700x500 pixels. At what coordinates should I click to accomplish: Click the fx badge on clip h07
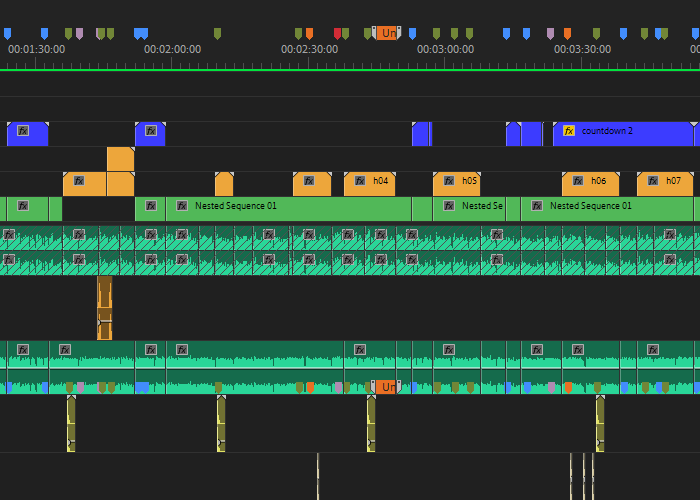[653, 181]
